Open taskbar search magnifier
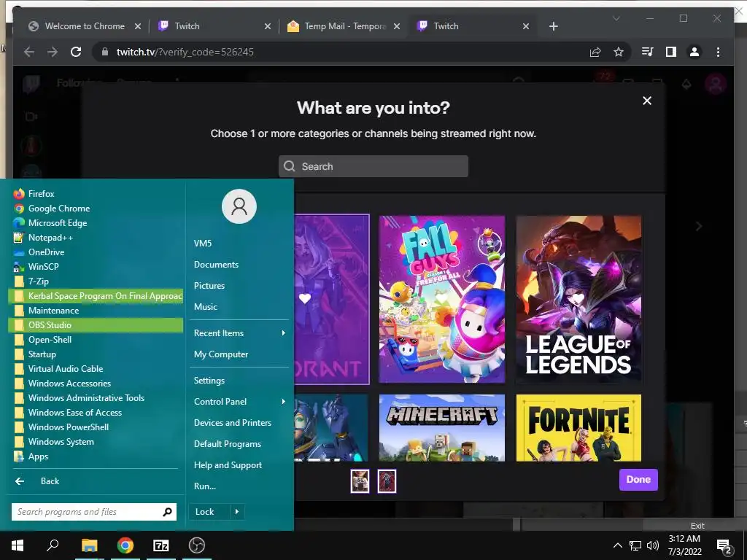This screenshot has height=560, width=747. pyautogui.click(x=53, y=545)
